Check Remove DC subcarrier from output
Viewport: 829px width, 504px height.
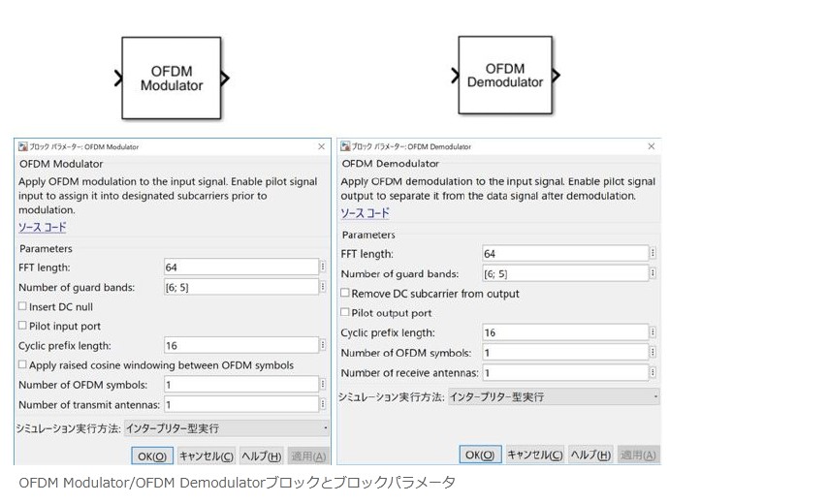point(345,294)
